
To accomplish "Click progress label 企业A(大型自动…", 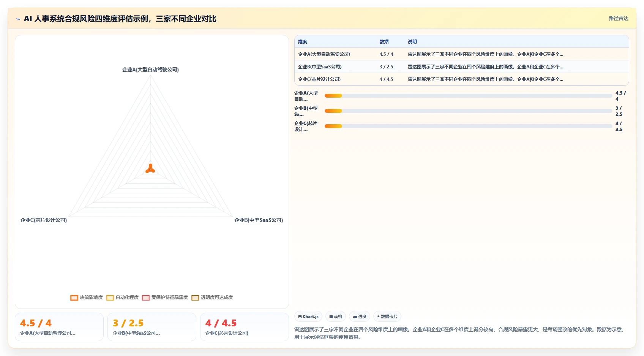I will (306, 96).
